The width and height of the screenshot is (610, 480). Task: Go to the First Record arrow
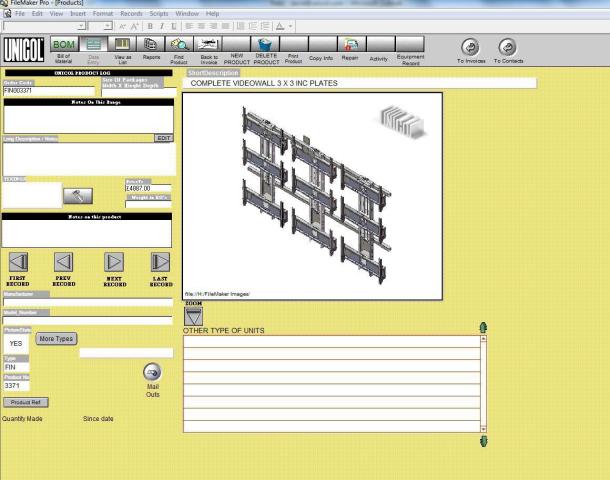(18, 262)
